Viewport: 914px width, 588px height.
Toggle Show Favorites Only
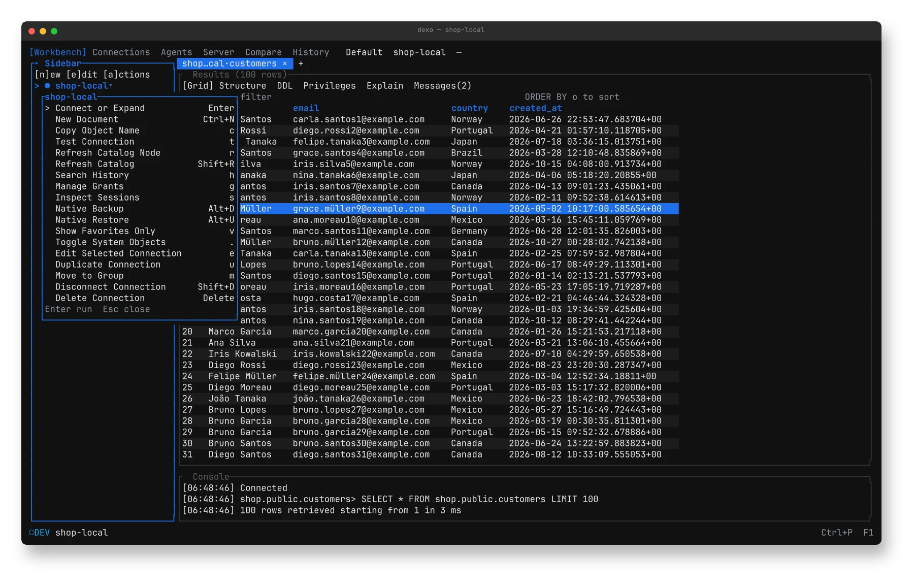[x=140, y=231]
